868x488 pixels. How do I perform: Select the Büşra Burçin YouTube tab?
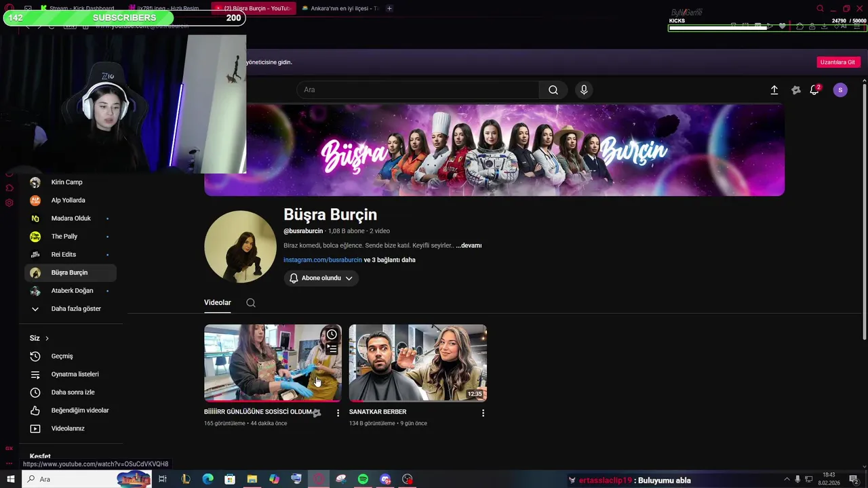254,8
